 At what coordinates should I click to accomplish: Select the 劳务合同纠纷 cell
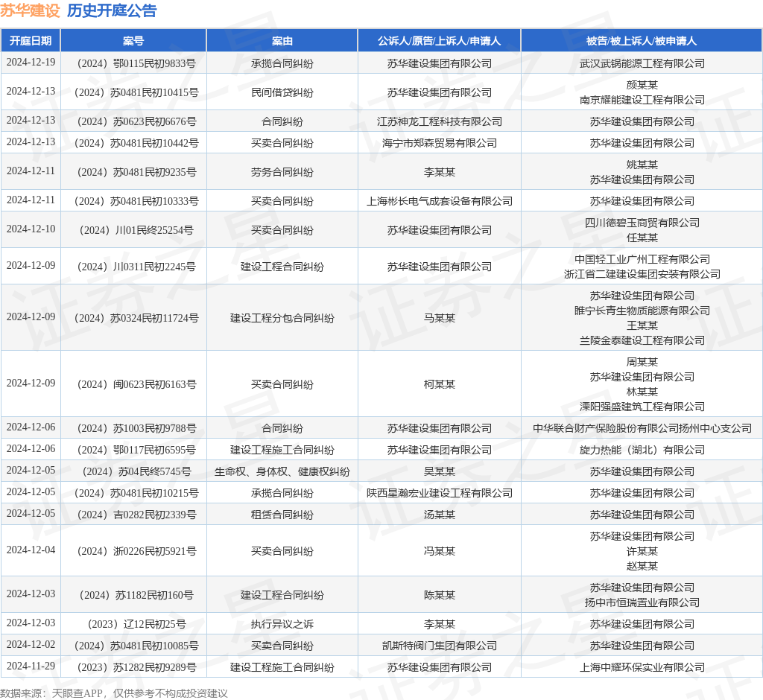click(282, 172)
